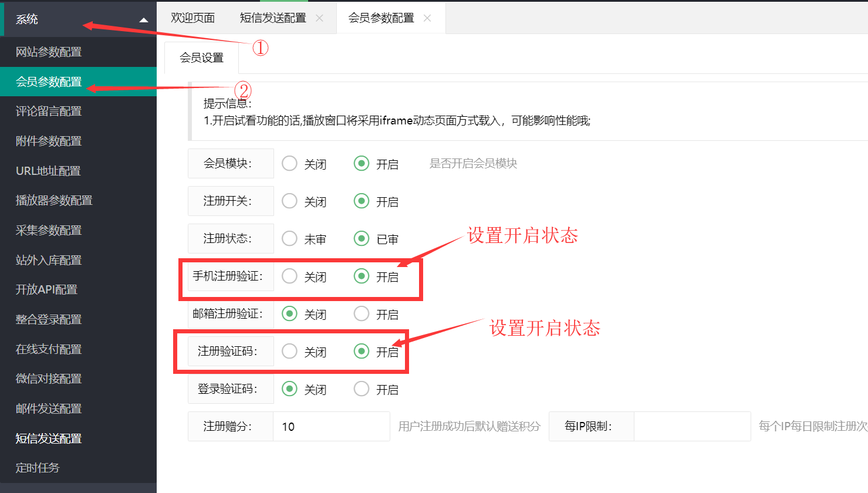Close the 短信发送配置 tab

tap(319, 18)
